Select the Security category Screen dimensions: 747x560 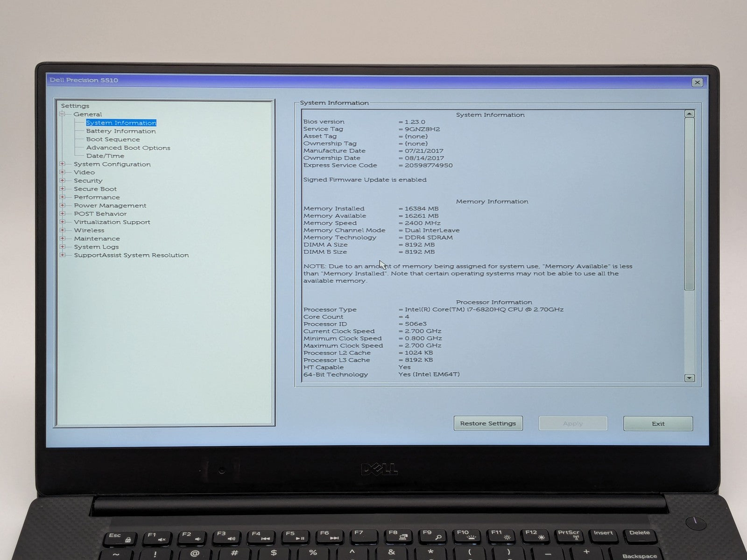(x=88, y=181)
